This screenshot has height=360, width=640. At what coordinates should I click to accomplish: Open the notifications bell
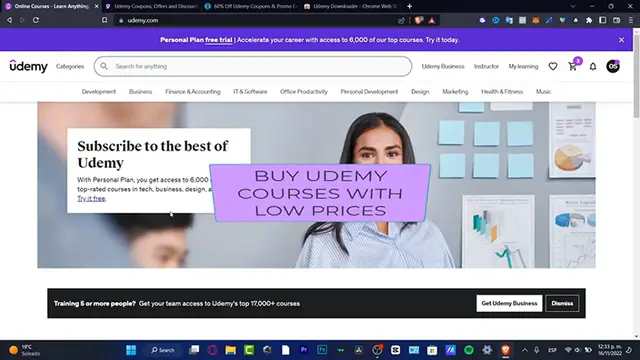[x=593, y=67]
